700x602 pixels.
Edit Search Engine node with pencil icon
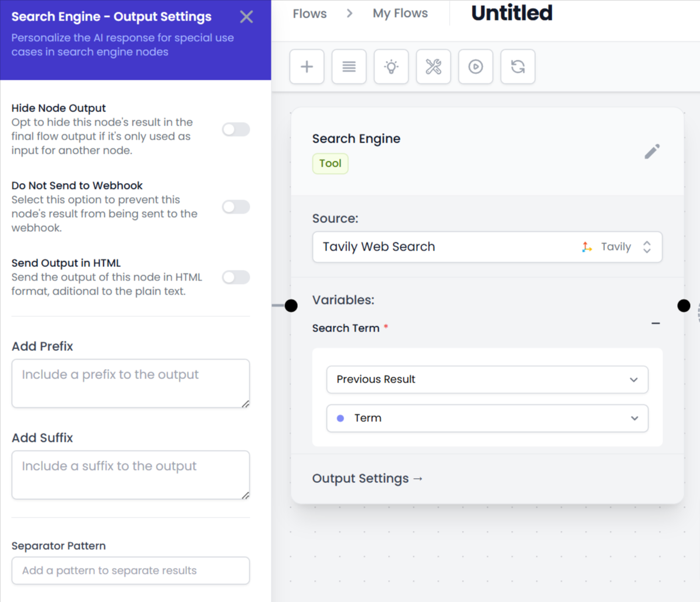(x=652, y=152)
